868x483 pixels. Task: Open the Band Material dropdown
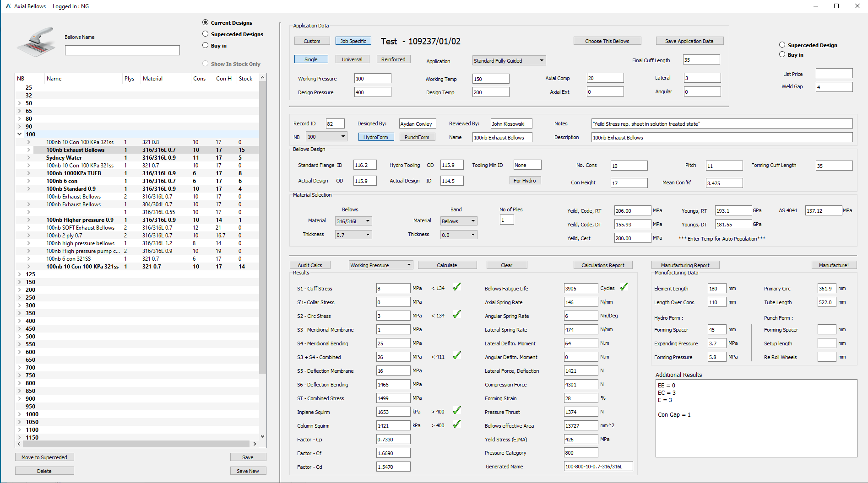[x=459, y=221]
